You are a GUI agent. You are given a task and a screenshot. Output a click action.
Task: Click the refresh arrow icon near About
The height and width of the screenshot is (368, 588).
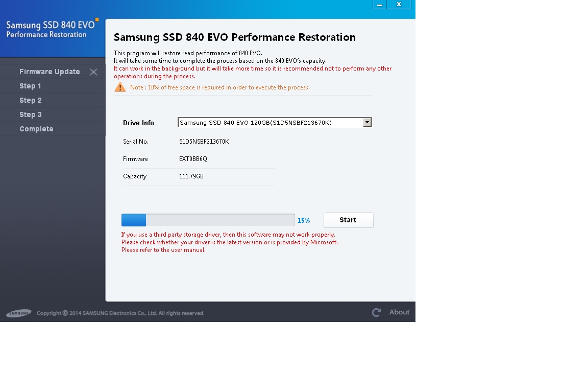(x=377, y=312)
